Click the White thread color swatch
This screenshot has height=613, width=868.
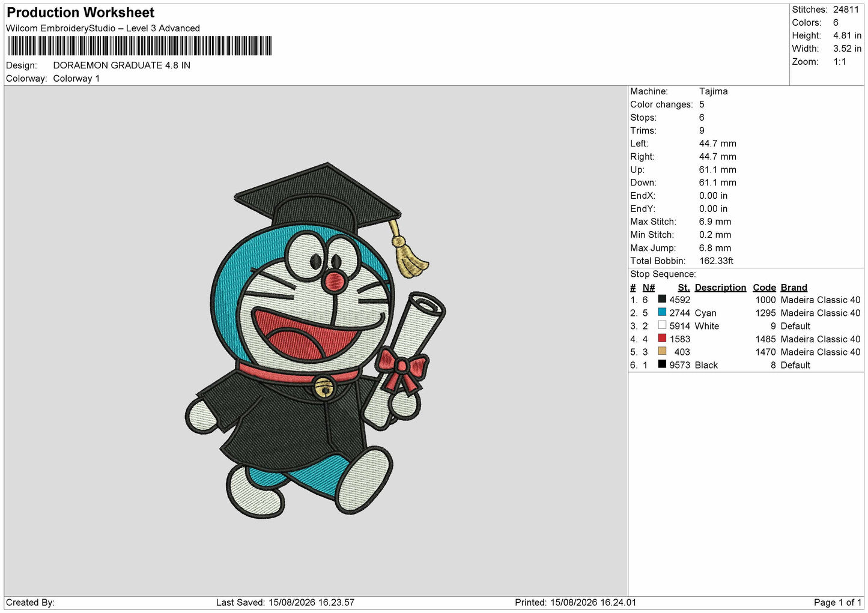tap(662, 325)
